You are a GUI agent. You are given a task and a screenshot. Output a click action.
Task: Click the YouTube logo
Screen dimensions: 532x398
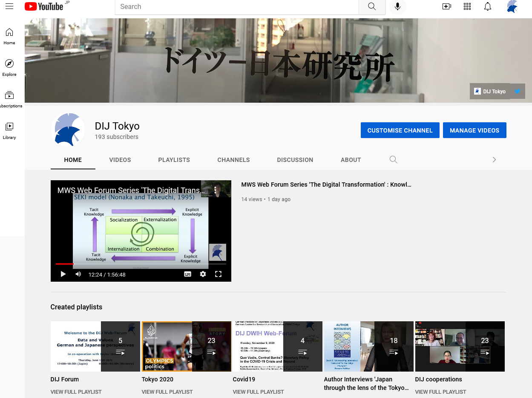click(44, 6)
